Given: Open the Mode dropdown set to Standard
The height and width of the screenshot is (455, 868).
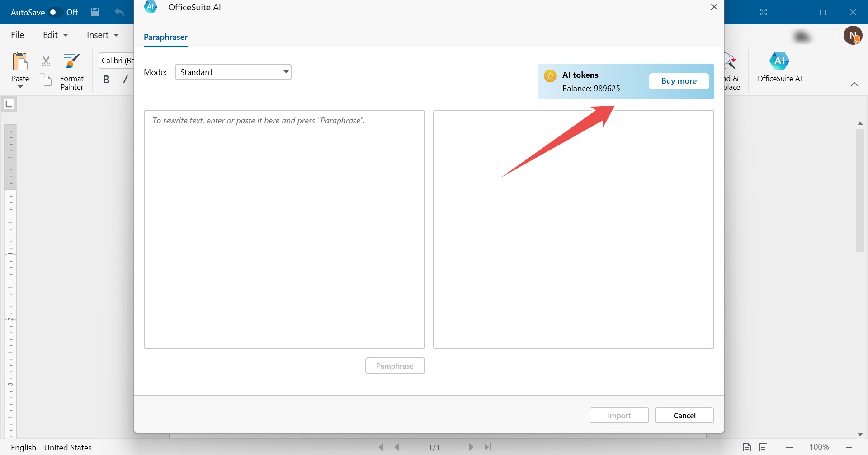Looking at the screenshot, I should 233,72.
